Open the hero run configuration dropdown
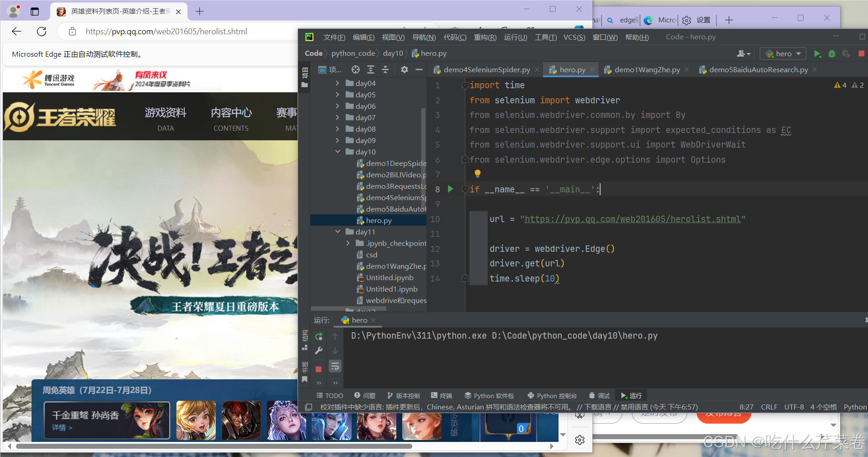This screenshot has height=457, width=868. pyautogui.click(x=783, y=53)
